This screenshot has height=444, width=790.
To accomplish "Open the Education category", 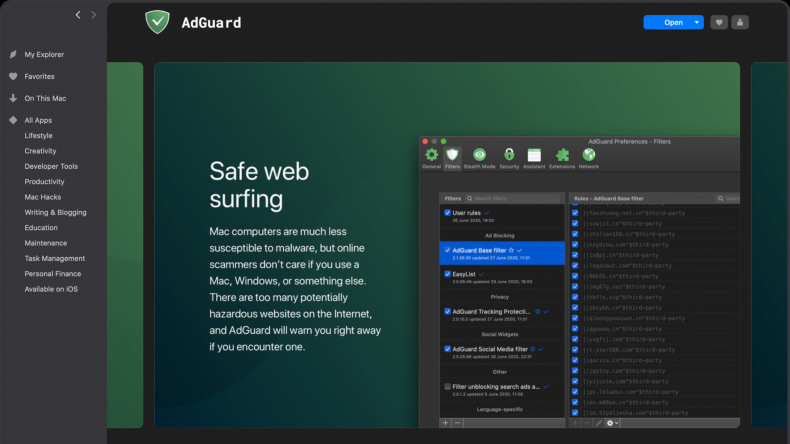I will [x=41, y=228].
